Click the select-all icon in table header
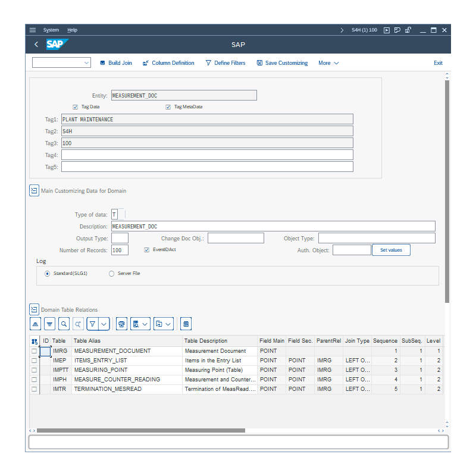Screen dimensions: 476x476 [35, 342]
